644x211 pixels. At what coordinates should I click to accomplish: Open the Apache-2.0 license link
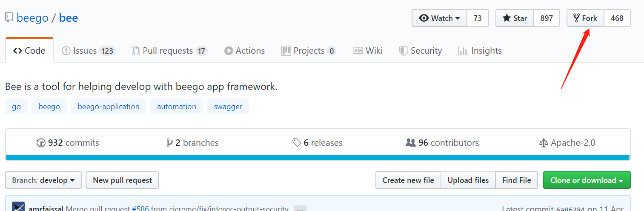point(567,143)
